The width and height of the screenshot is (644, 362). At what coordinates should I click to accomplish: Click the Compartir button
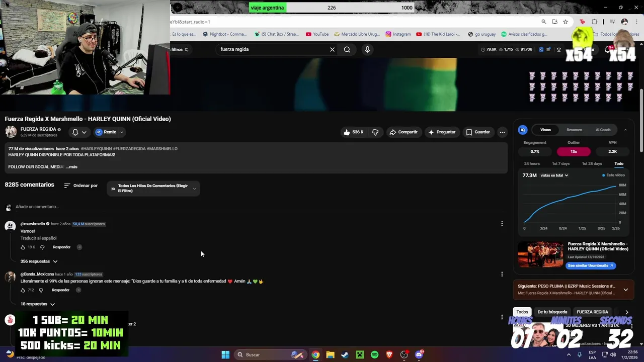click(404, 132)
